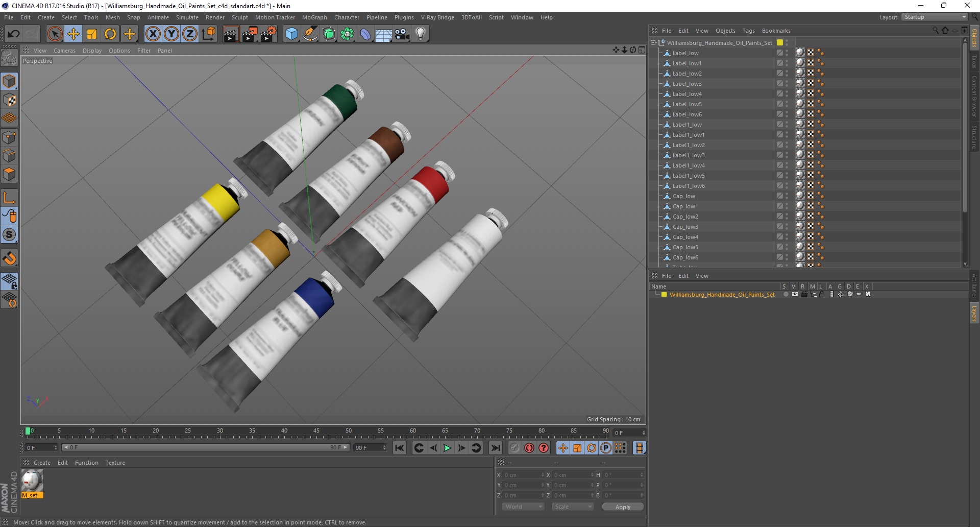Viewport: 980px width, 527px height.
Task: Open Edit Render Settings
Action: [268, 34]
